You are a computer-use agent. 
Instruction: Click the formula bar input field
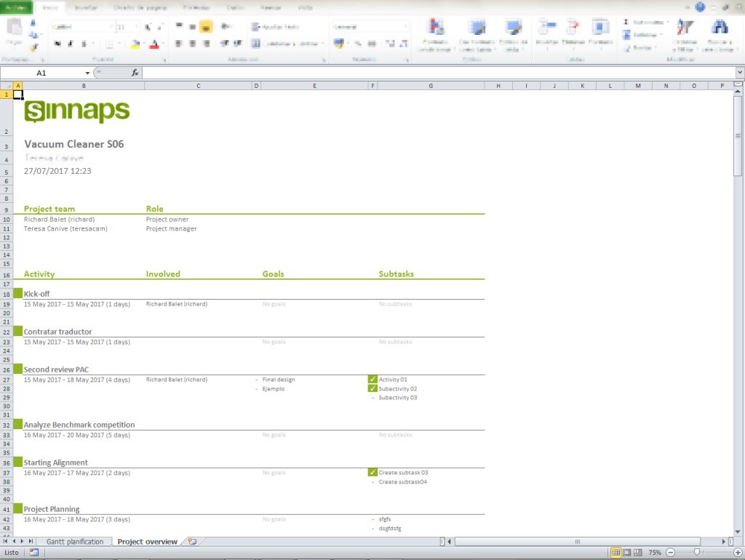pos(439,73)
